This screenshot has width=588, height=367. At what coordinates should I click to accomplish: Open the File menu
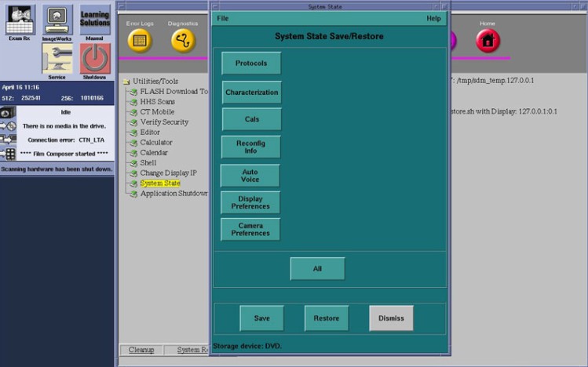[223, 18]
